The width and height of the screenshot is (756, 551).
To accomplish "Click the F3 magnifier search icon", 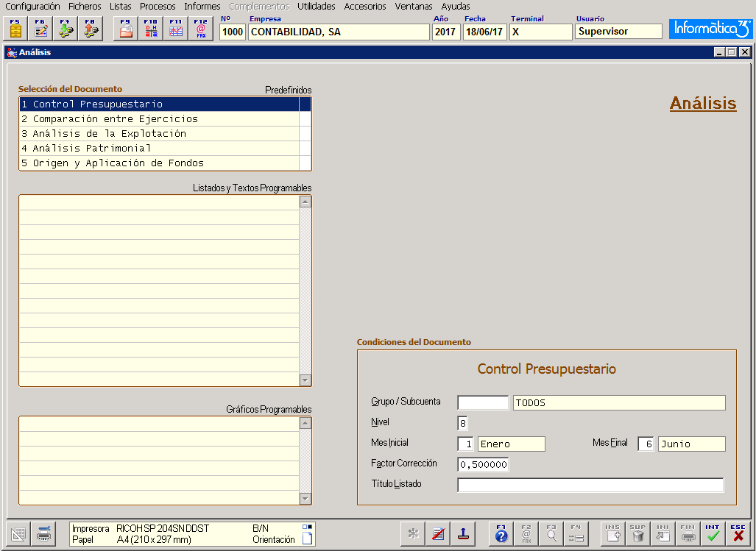I will [x=551, y=533].
